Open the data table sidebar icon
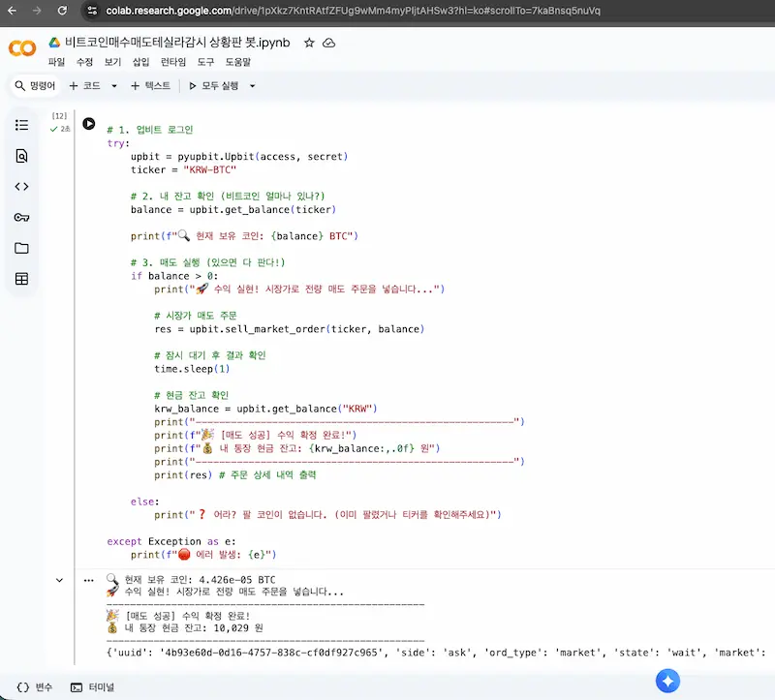 click(21, 279)
